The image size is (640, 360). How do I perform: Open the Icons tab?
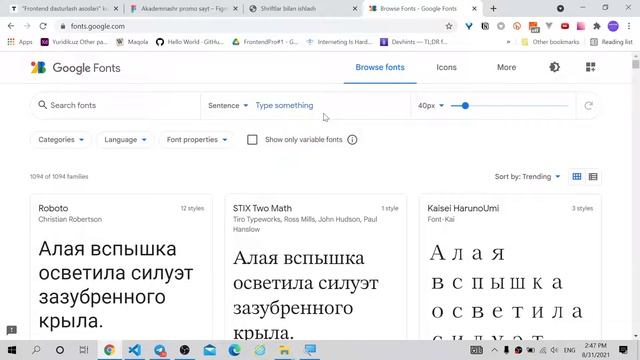(x=446, y=67)
